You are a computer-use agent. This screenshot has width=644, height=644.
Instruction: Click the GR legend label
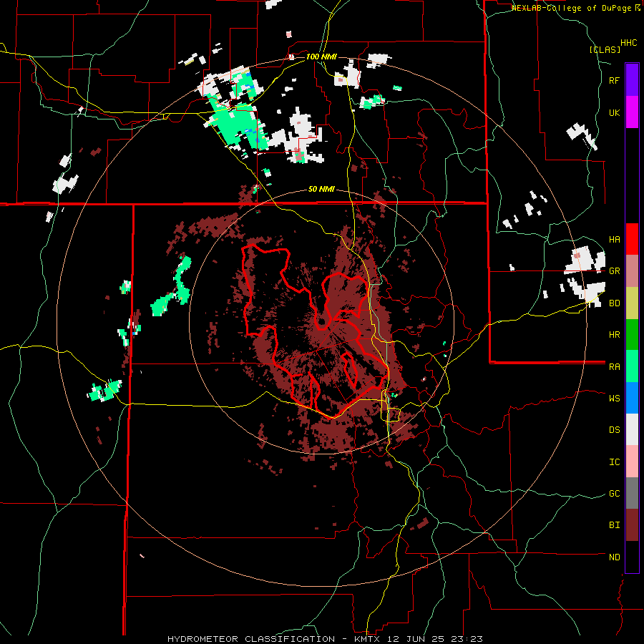point(614,271)
